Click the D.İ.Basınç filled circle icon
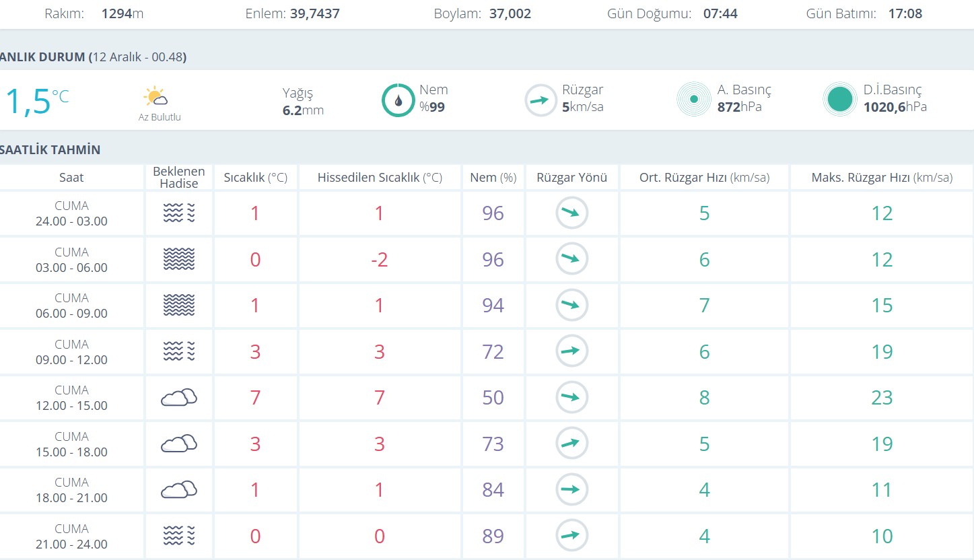This screenshot has width=974, height=560. (x=839, y=100)
